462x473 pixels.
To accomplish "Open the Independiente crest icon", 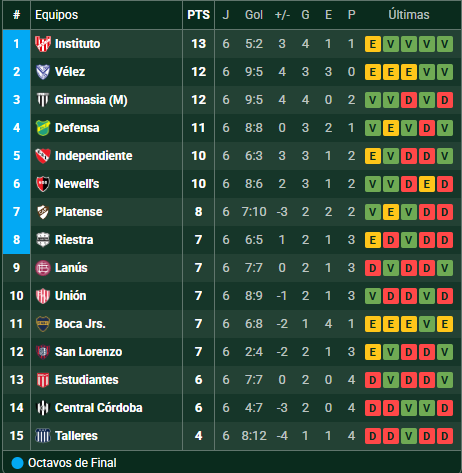I will tap(43, 156).
